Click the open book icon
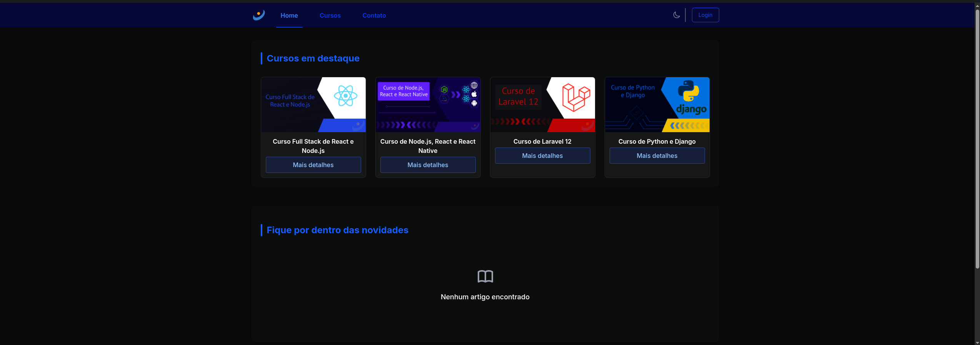 pyautogui.click(x=485, y=276)
